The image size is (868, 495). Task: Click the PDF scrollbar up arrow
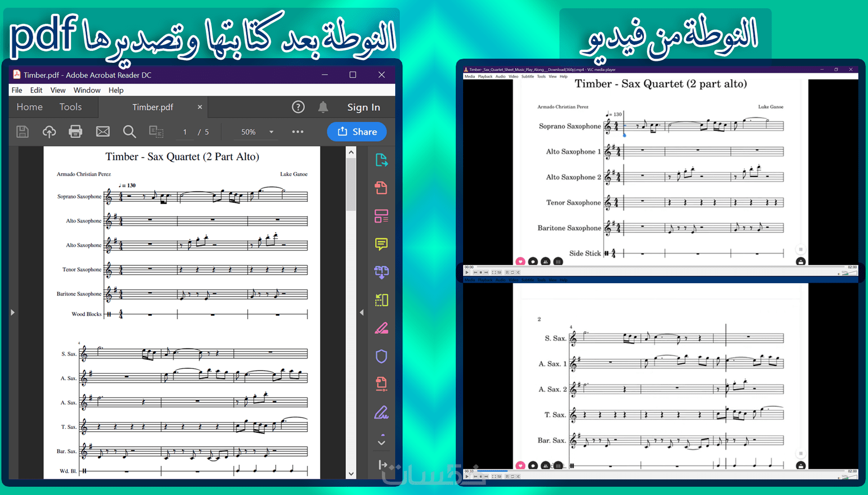(x=351, y=152)
